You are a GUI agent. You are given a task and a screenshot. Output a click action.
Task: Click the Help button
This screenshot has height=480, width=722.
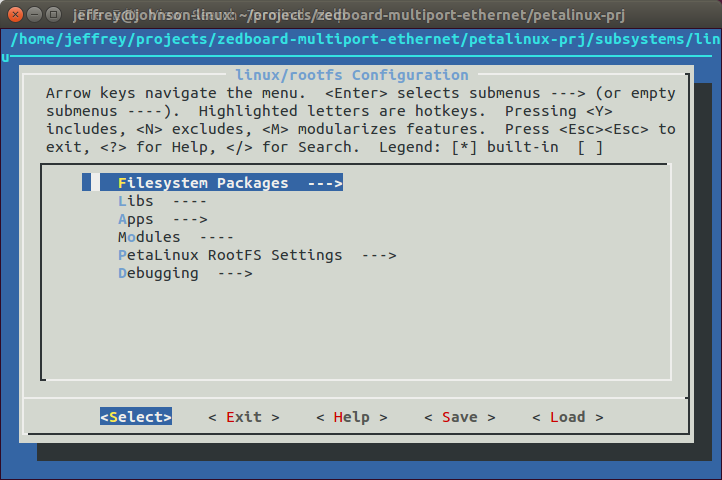coord(352,417)
